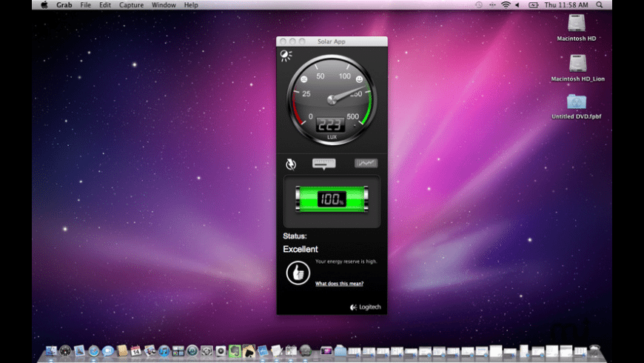Screen dimensions: 644x363
Task: Open the blue folder stack in Dock
Action: tap(341, 350)
